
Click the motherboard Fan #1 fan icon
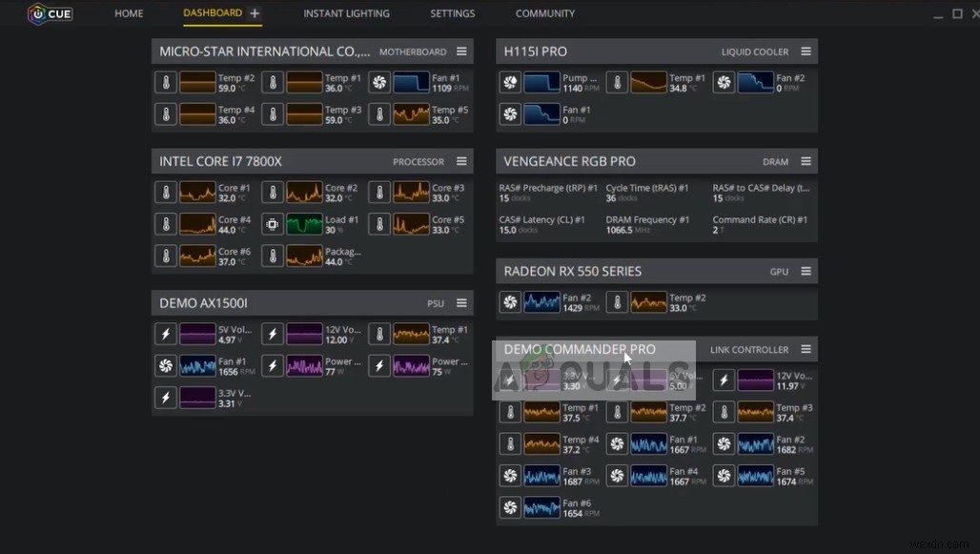tap(379, 83)
